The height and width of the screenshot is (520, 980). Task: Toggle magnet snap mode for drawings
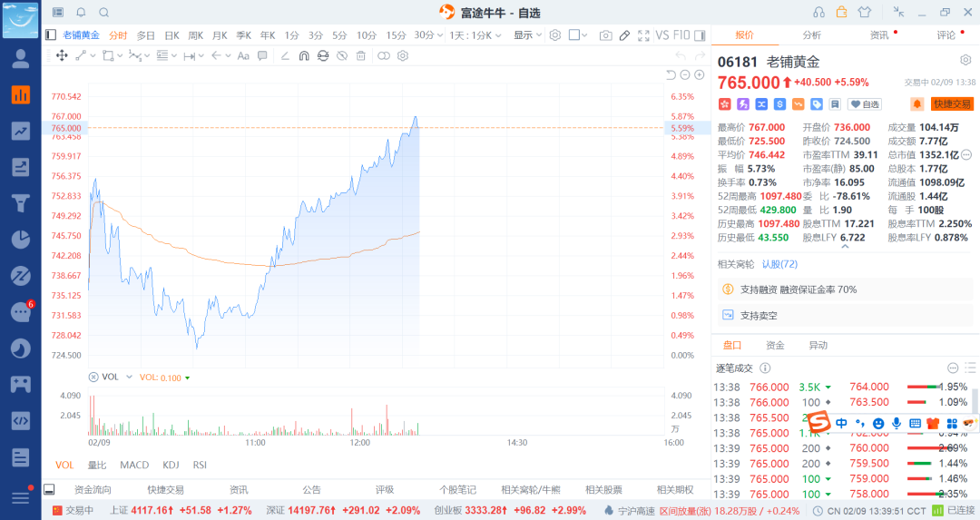(x=304, y=55)
